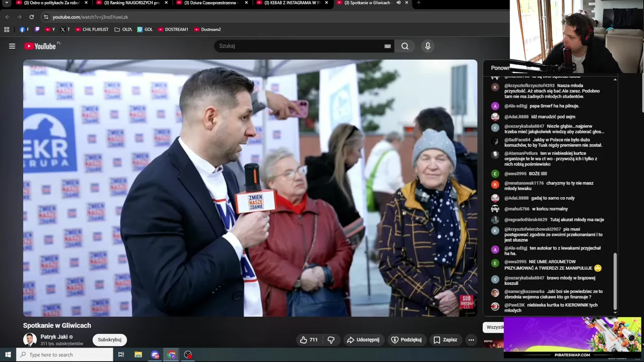Mute the Spotkanie w Gliwicach tab audio
Image resolution: width=644 pixels, height=362 pixels.
coord(398,3)
